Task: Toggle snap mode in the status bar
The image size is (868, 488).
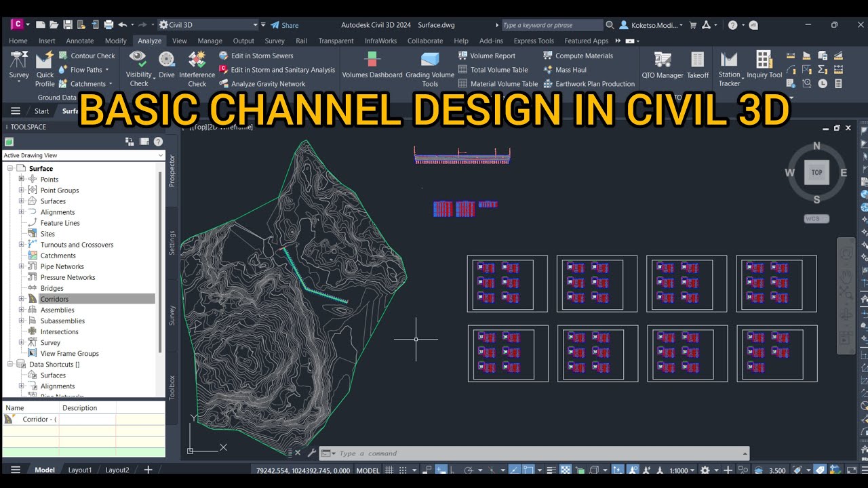Action: [x=403, y=470]
